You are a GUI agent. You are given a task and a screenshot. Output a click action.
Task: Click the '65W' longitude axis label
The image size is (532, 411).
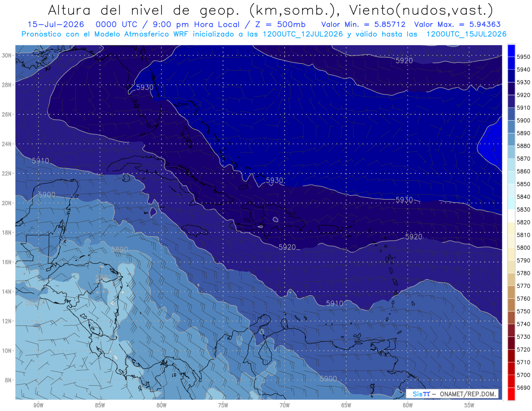point(346,406)
